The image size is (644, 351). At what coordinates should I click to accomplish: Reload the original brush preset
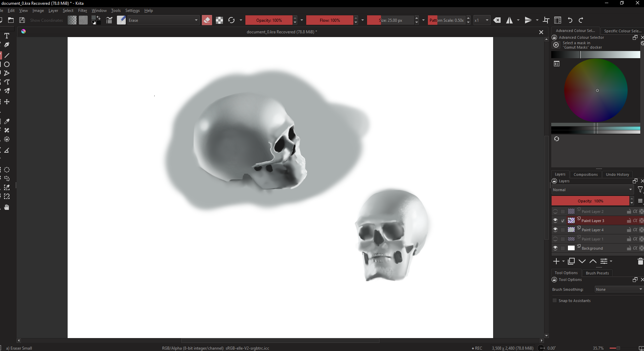(x=231, y=20)
